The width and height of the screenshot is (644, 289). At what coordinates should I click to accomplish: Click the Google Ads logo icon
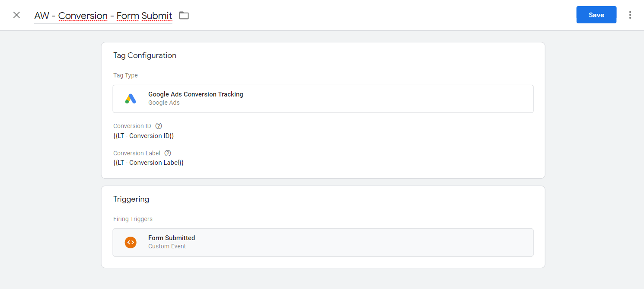[x=131, y=99]
